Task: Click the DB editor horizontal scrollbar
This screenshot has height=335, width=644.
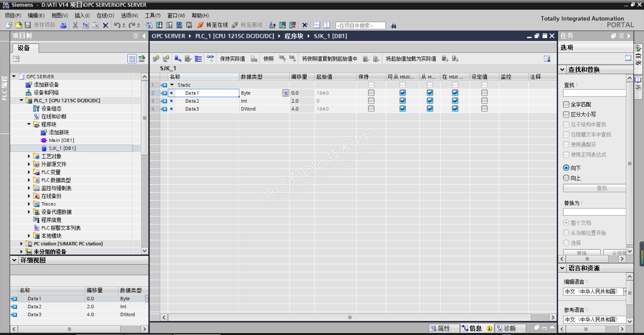Action: pos(350,317)
